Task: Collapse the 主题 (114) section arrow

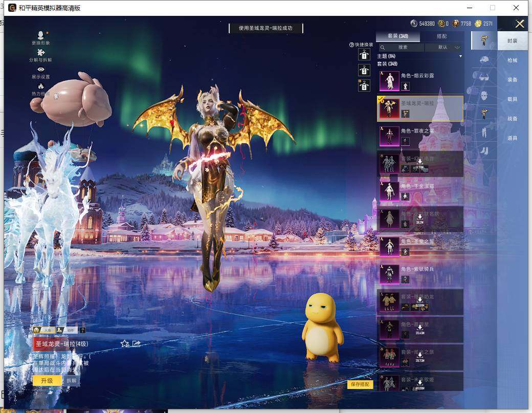Action: pyautogui.click(x=460, y=56)
